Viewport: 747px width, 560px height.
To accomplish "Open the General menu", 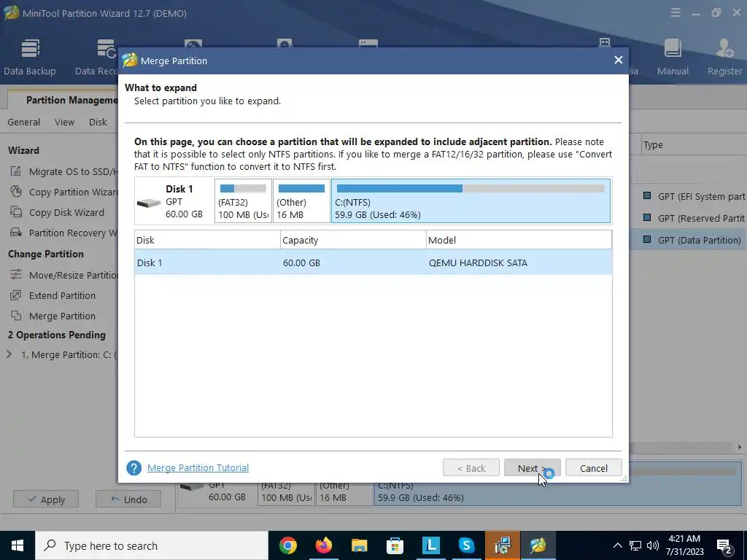I will coord(24,122).
